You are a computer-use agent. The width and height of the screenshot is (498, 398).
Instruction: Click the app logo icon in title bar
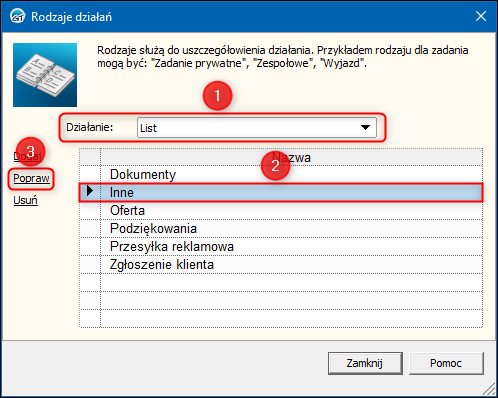(17, 16)
